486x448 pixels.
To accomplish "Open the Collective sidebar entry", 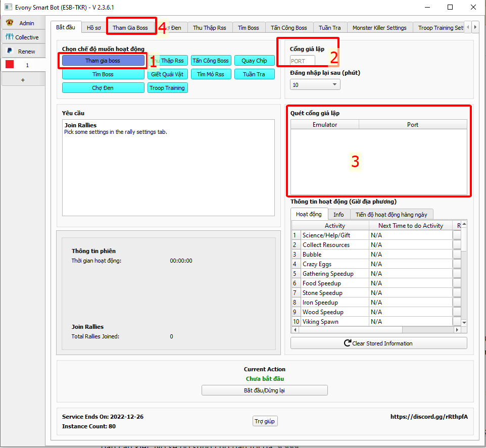I will tap(23, 37).
